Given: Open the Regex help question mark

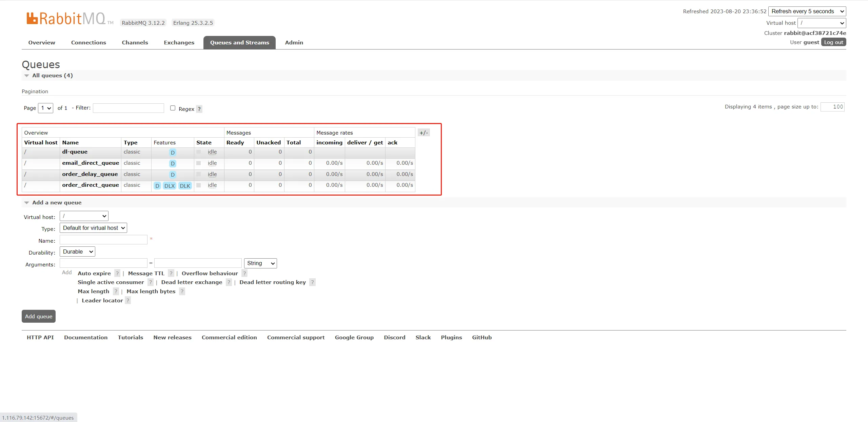Looking at the screenshot, I should (199, 109).
